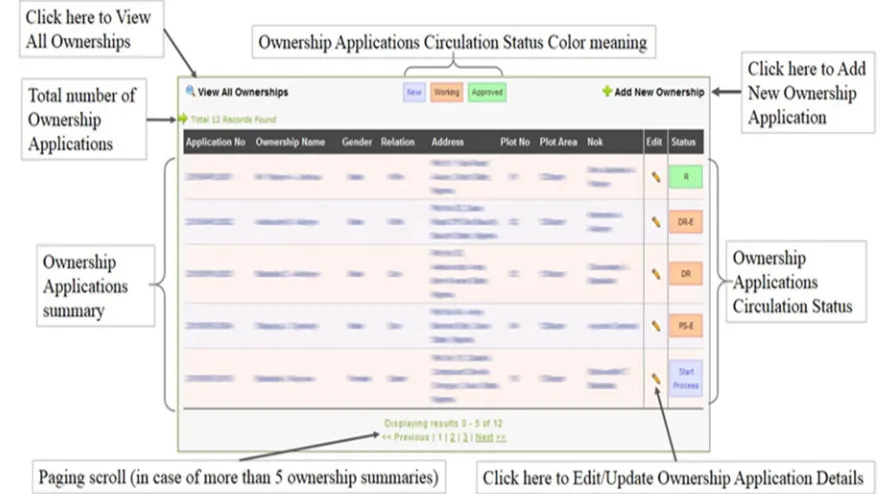
Task: Click the orange PS-E status button
Action: 686,326
